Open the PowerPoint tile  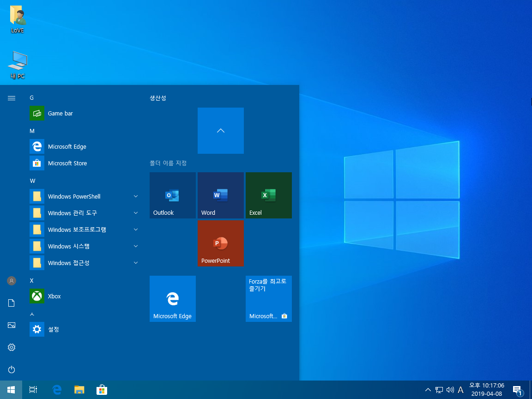(221, 244)
